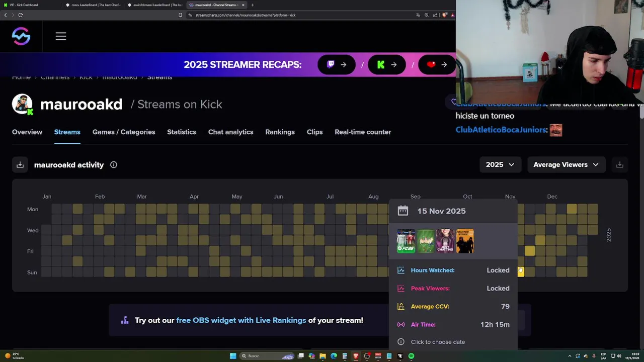
Task: Click the browser address bar URL
Action: (246, 15)
